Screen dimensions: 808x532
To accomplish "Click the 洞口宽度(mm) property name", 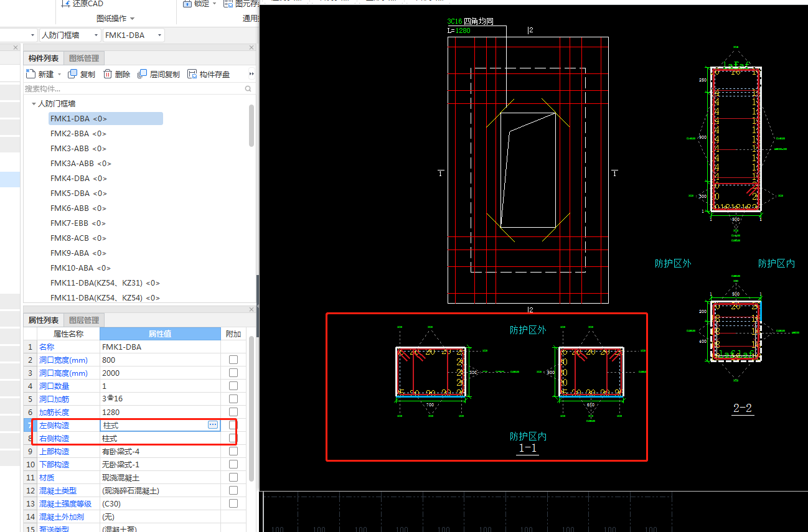I will point(63,360).
